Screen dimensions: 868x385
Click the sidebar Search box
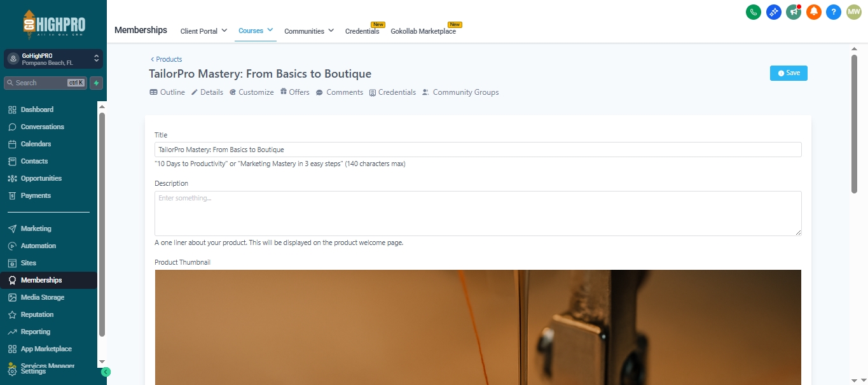[x=45, y=83]
